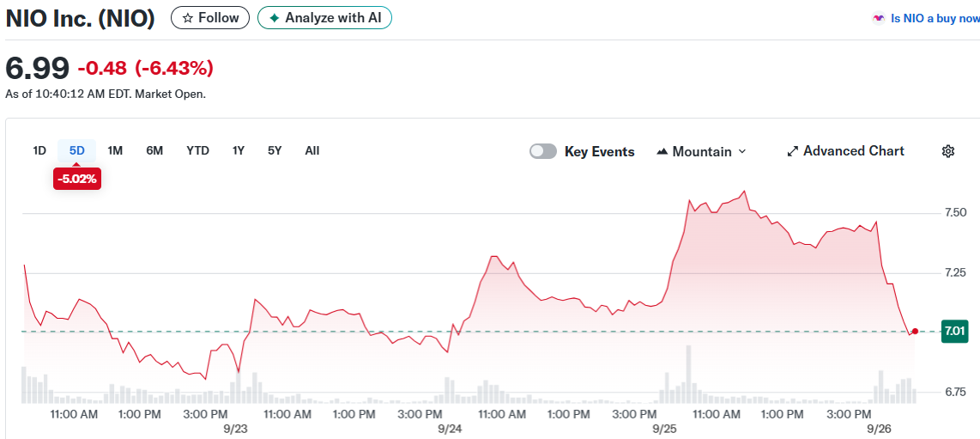
Task: Expand the Mountain chart type dropdown arrow
Action: point(742,151)
